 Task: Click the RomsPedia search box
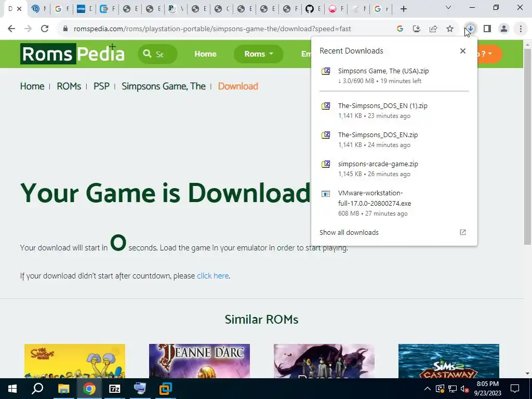pos(157,54)
